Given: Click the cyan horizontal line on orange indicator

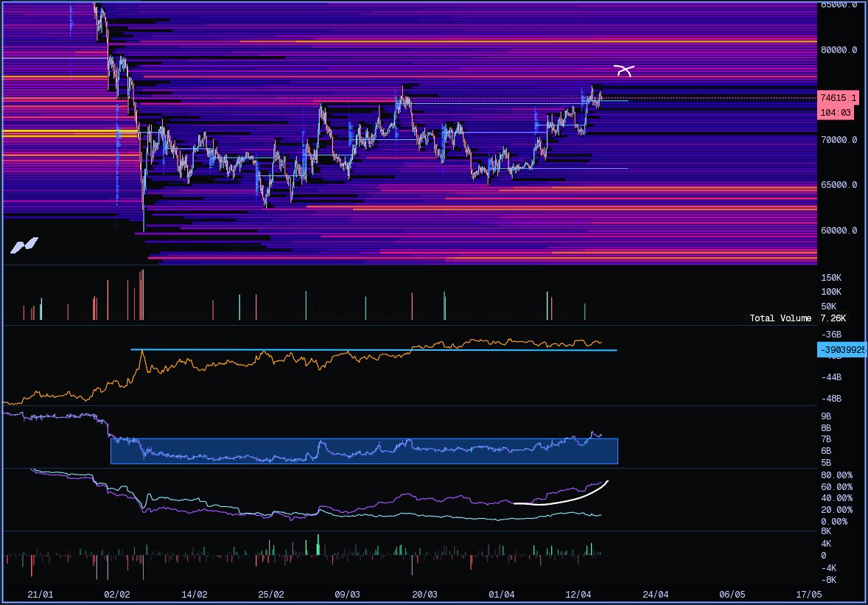Looking at the screenshot, I should [x=368, y=349].
